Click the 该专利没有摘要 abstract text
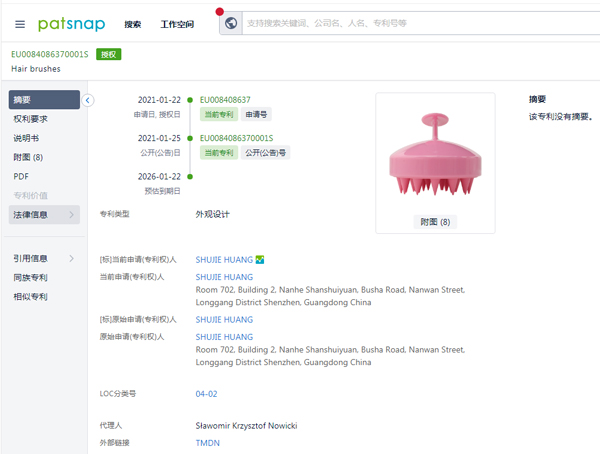 click(x=561, y=117)
